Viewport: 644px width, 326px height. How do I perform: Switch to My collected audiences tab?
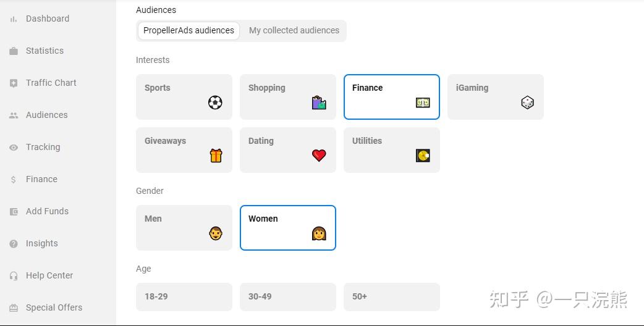click(294, 30)
